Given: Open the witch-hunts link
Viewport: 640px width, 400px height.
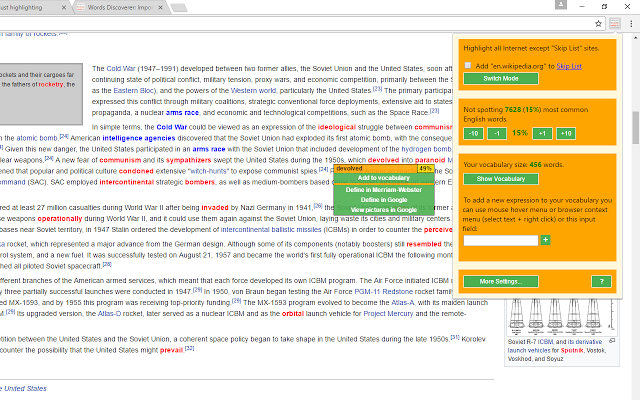Looking at the screenshot, I should pyautogui.click(x=209, y=171).
